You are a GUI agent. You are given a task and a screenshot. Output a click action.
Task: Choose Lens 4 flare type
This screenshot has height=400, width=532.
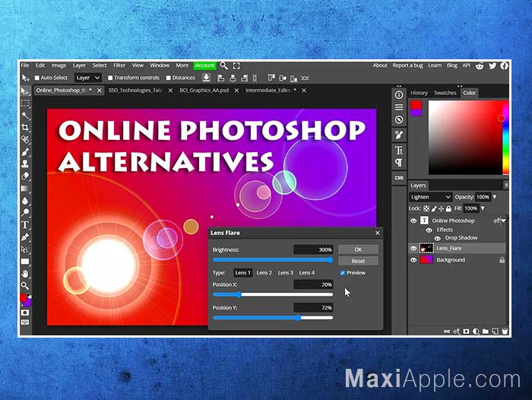tap(307, 273)
